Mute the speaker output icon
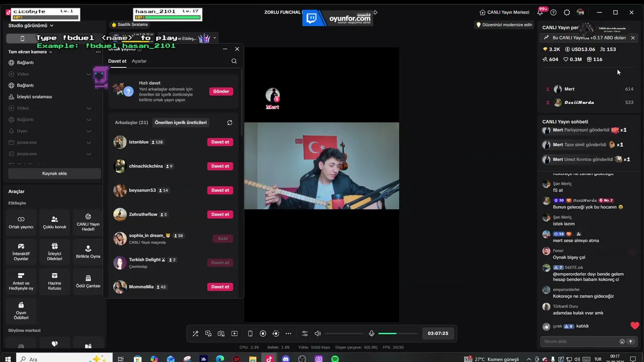The image size is (644, 362). (317, 333)
